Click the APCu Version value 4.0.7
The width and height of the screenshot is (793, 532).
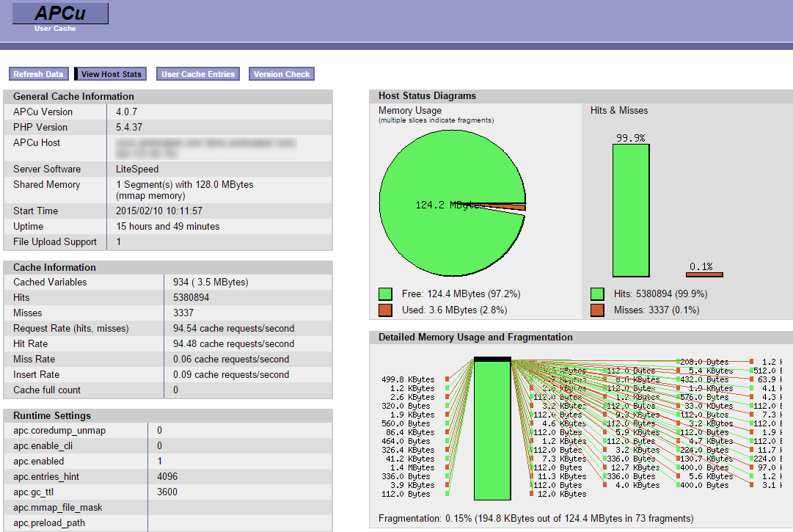pyautogui.click(x=127, y=112)
